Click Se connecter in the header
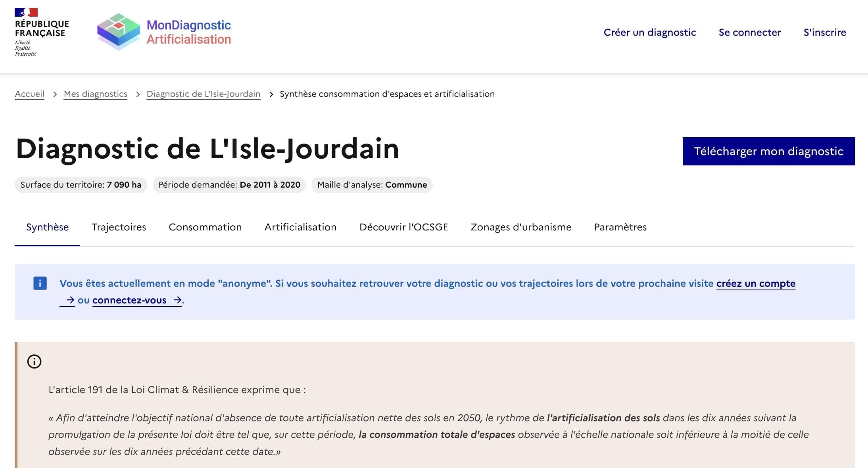This screenshot has height=468, width=868. click(x=750, y=32)
